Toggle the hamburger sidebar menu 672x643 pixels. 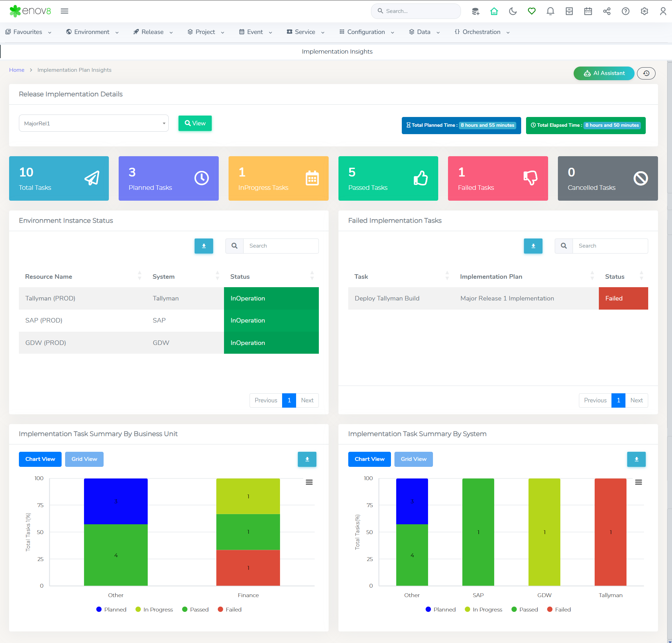(64, 11)
